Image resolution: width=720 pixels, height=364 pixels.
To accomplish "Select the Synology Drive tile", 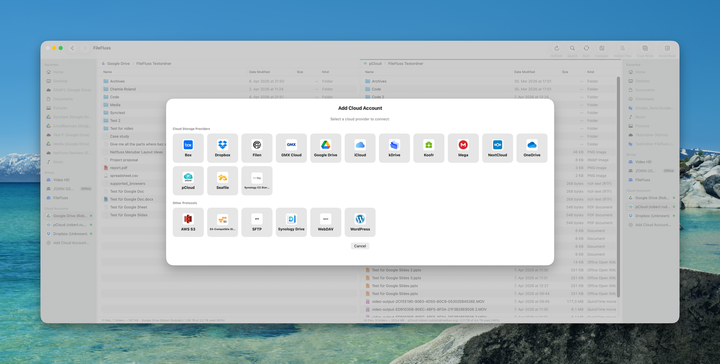I will [291, 222].
